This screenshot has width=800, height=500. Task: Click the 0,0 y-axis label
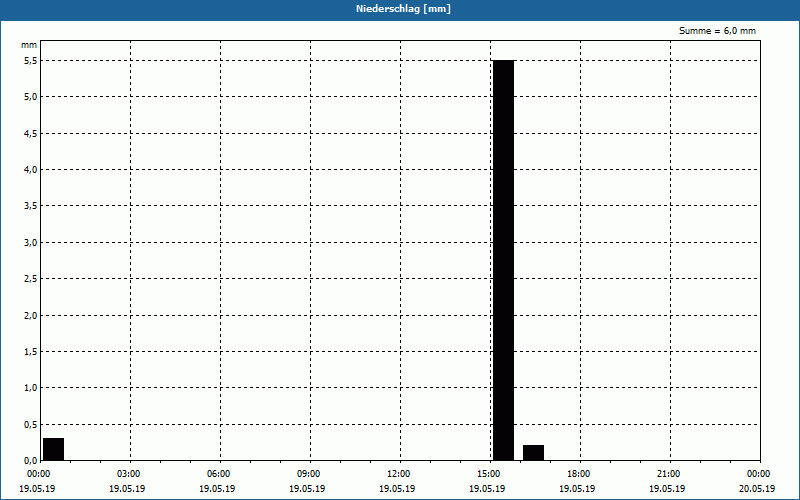(31, 461)
